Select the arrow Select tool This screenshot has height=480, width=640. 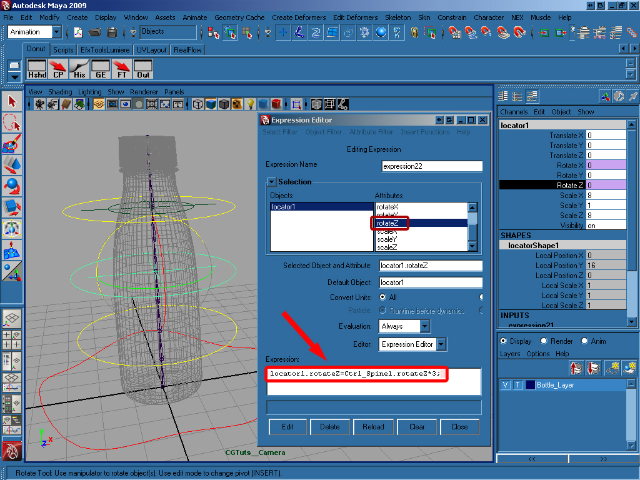tap(12, 102)
